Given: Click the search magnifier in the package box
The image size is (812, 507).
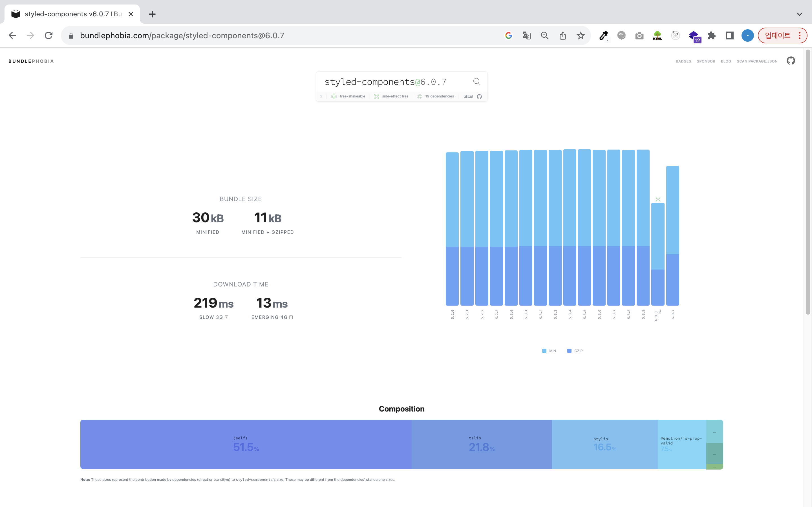Looking at the screenshot, I should click(x=476, y=81).
